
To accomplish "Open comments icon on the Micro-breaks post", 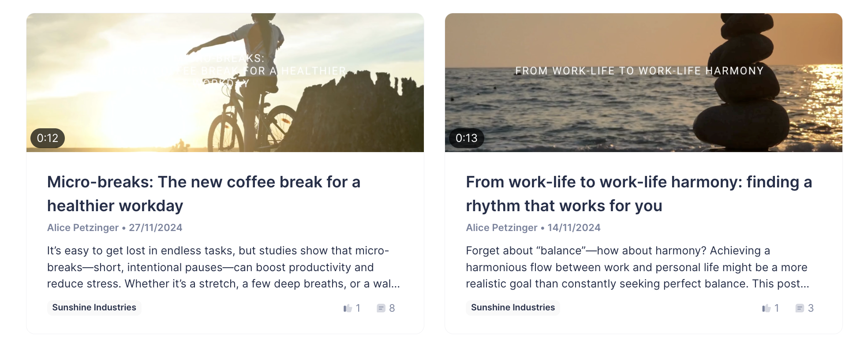I will click(x=381, y=308).
